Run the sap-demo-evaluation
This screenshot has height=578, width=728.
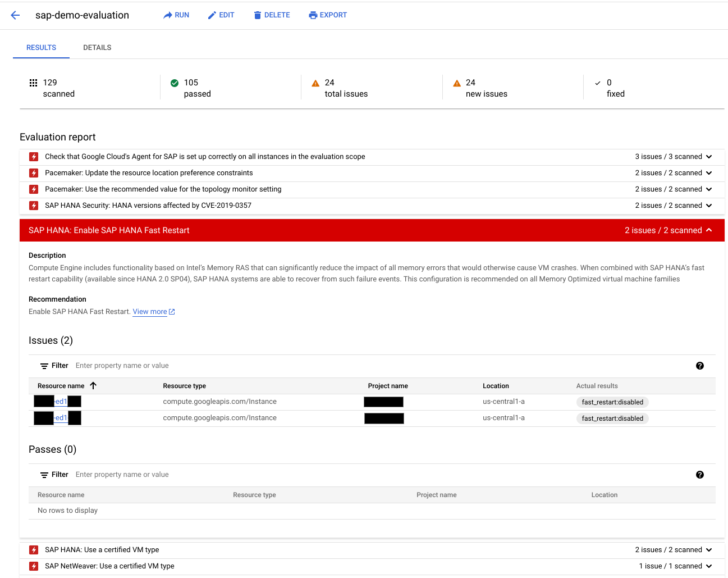pos(176,15)
